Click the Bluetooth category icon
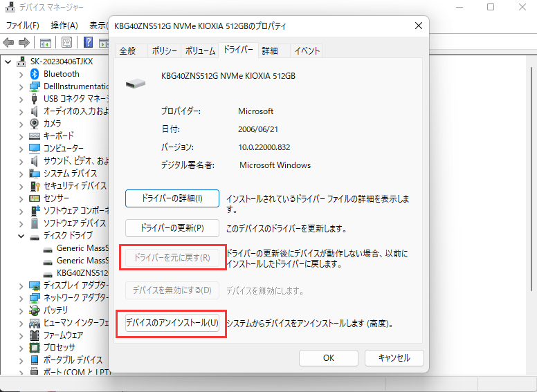Image resolution: width=537 pixels, height=392 pixels. point(34,74)
